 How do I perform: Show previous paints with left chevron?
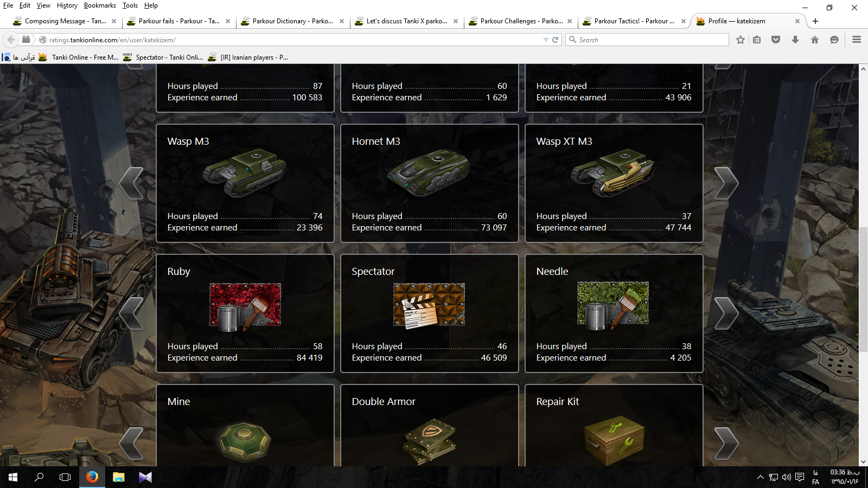(131, 313)
